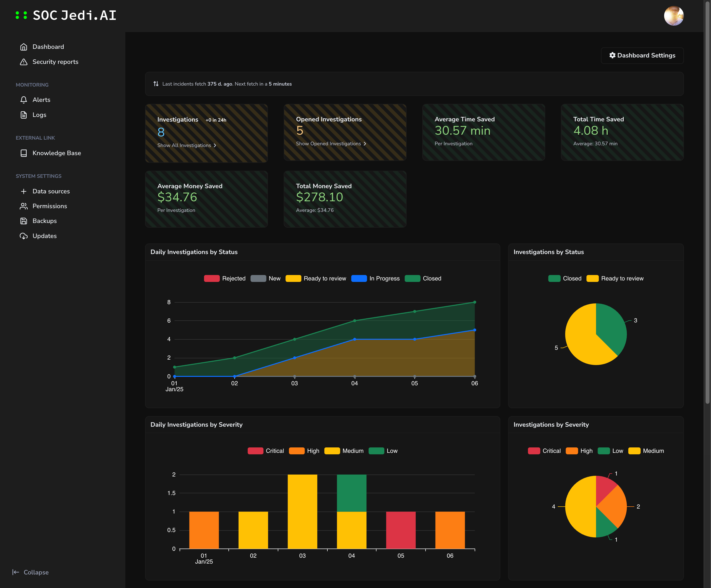Click the Dashboard home icon
This screenshot has width=711, height=588.
24,47
